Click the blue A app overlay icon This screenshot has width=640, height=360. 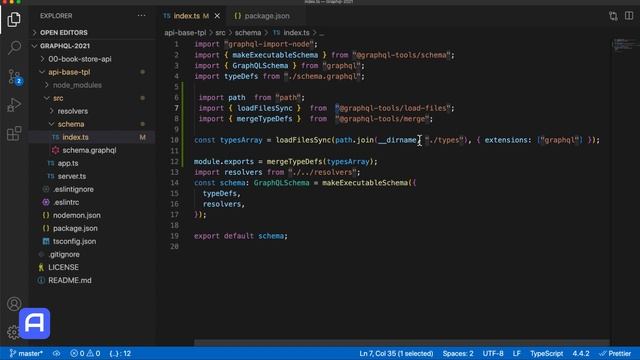[35, 323]
